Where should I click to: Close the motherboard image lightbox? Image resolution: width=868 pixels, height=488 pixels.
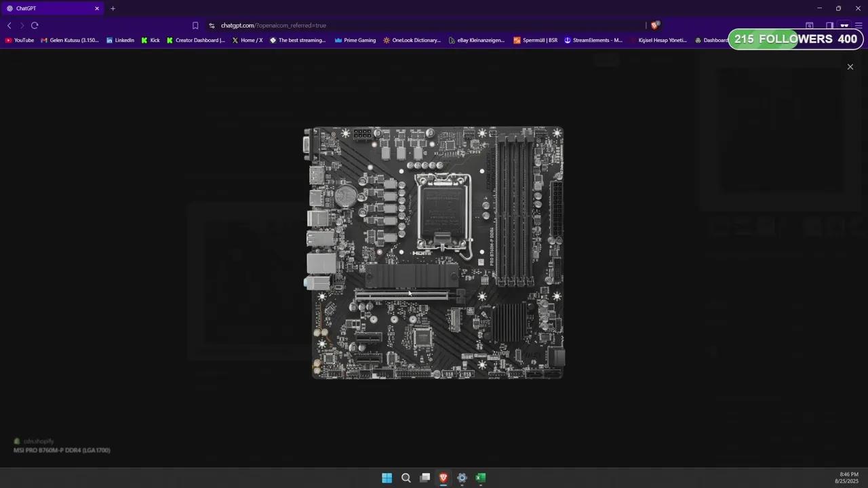coord(850,66)
